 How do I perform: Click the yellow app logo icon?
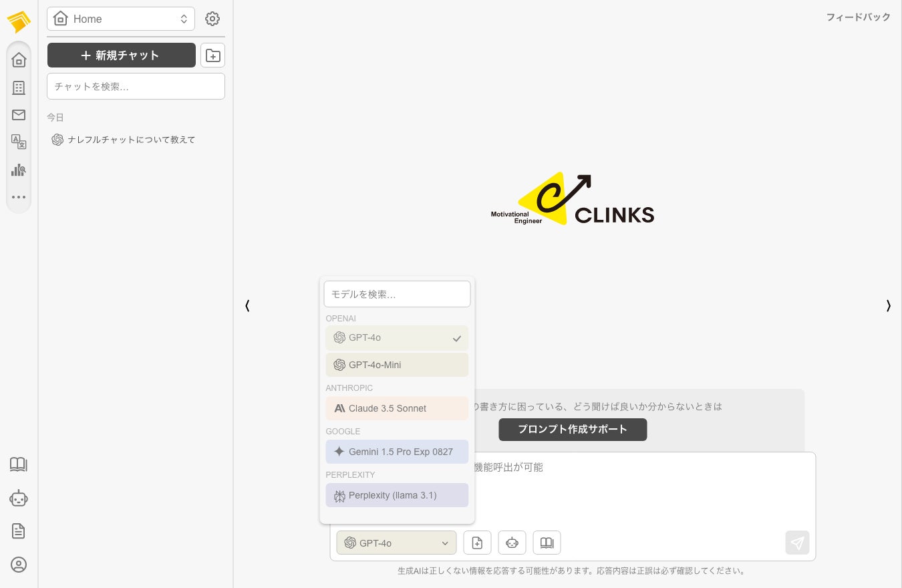pyautogui.click(x=19, y=21)
